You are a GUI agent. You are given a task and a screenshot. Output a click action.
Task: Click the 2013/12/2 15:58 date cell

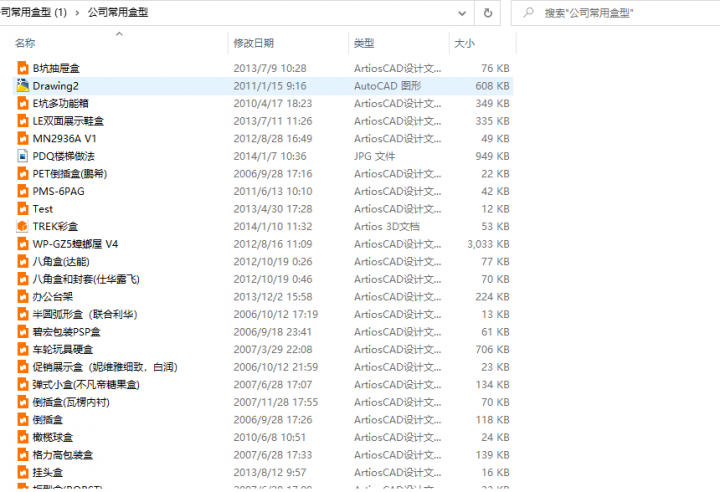pos(273,297)
